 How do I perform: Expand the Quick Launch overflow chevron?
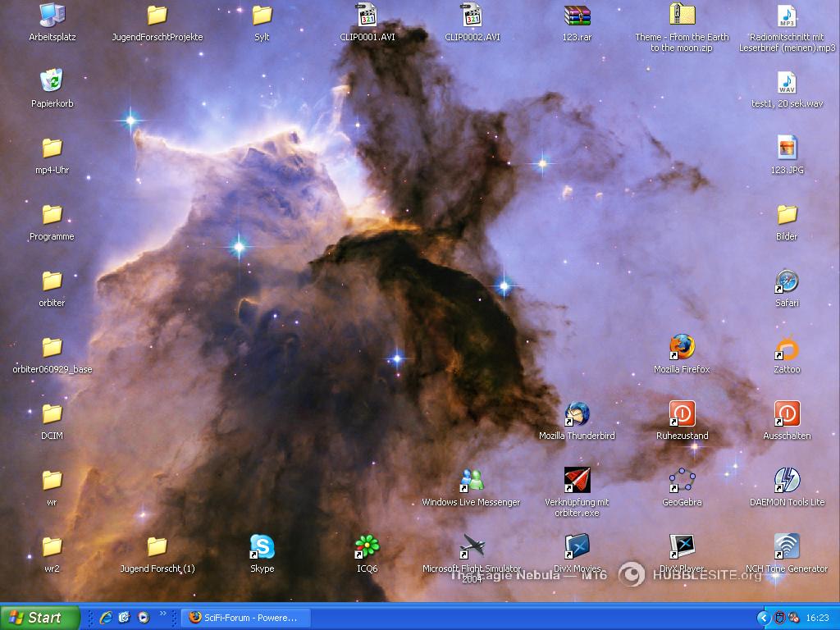coord(162,614)
